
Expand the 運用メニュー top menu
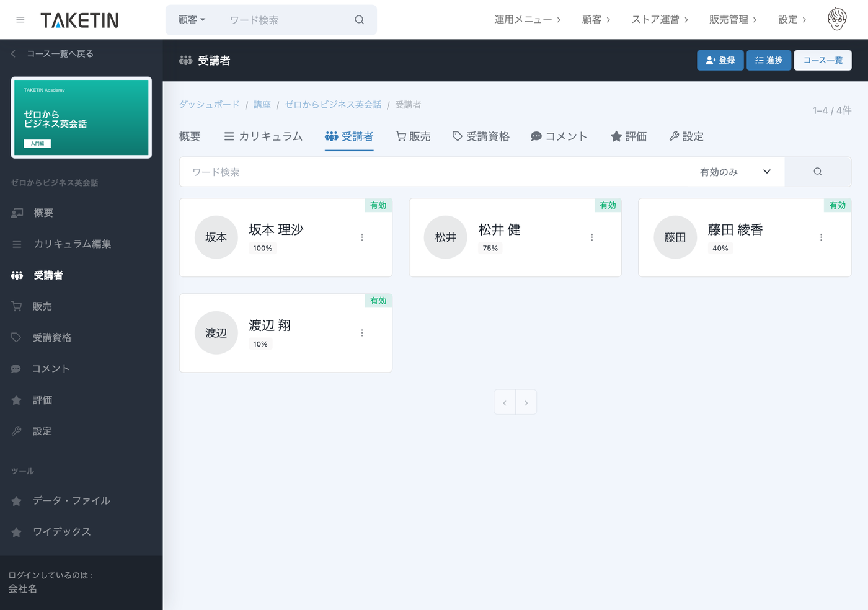[x=528, y=20]
